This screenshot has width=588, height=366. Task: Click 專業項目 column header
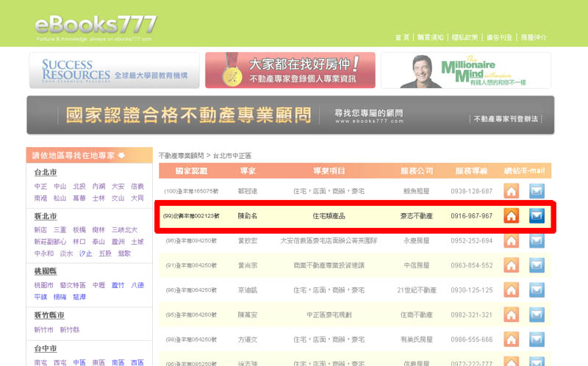[x=329, y=171]
